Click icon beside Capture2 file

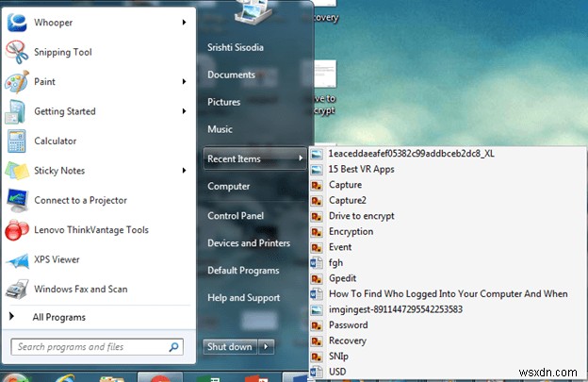tap(317, 201)
